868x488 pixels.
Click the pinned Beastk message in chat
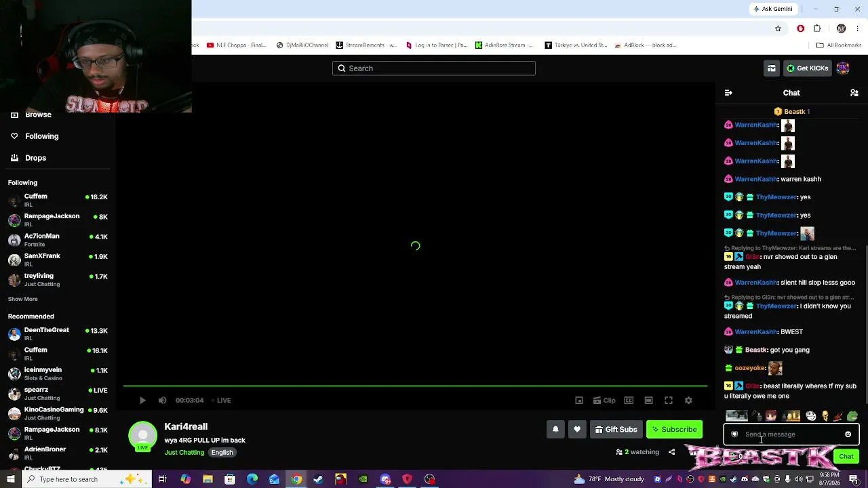(791, 112)
